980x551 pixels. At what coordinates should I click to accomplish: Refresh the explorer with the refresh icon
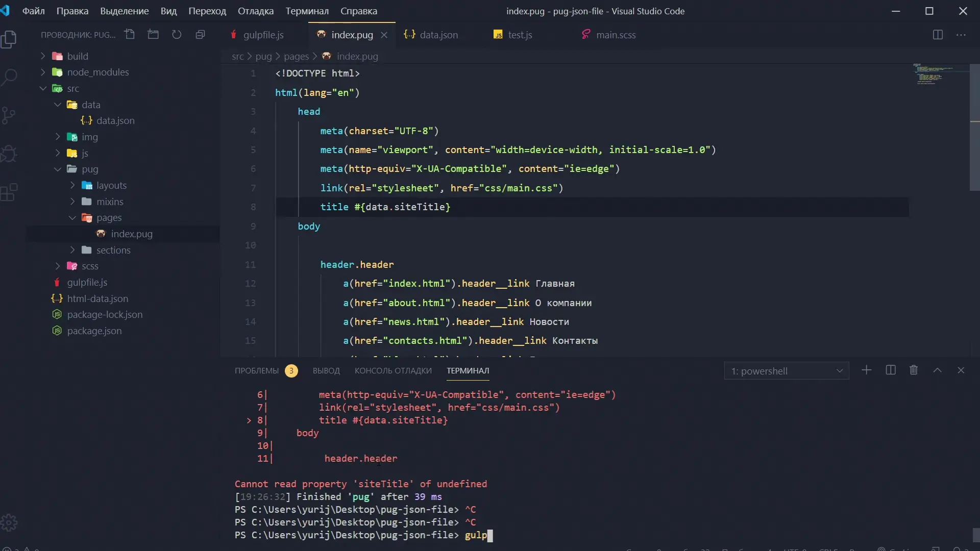coord(177,35)
